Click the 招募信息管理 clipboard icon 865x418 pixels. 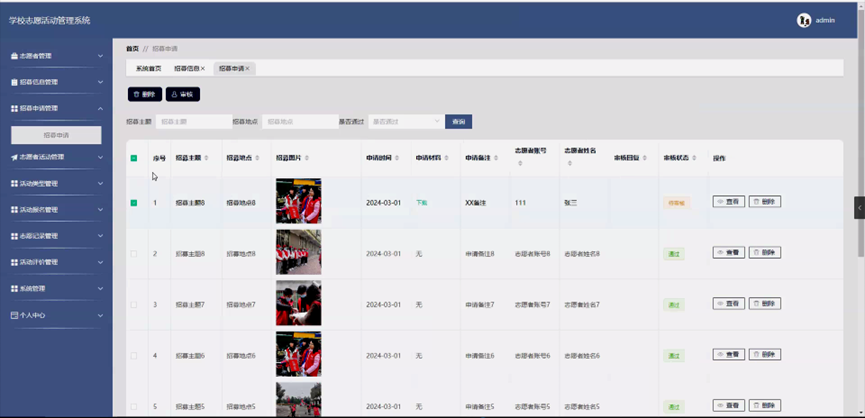14,82
